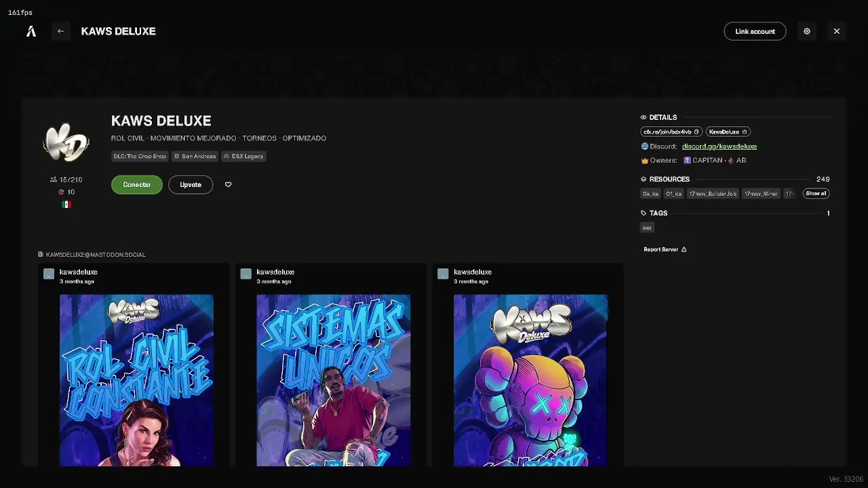Click kawsdeluxe avatar on Kaws figure post
This screenshot has height=488, width=868.
[x=443, y=274]
